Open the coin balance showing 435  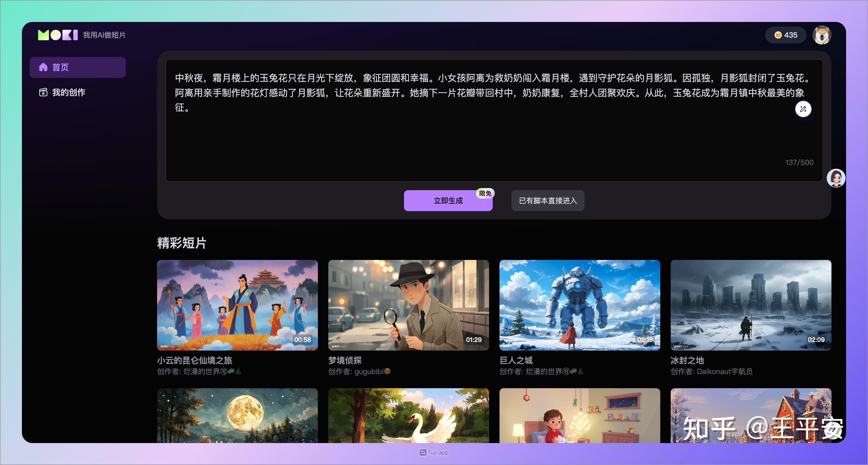[786, 35]
